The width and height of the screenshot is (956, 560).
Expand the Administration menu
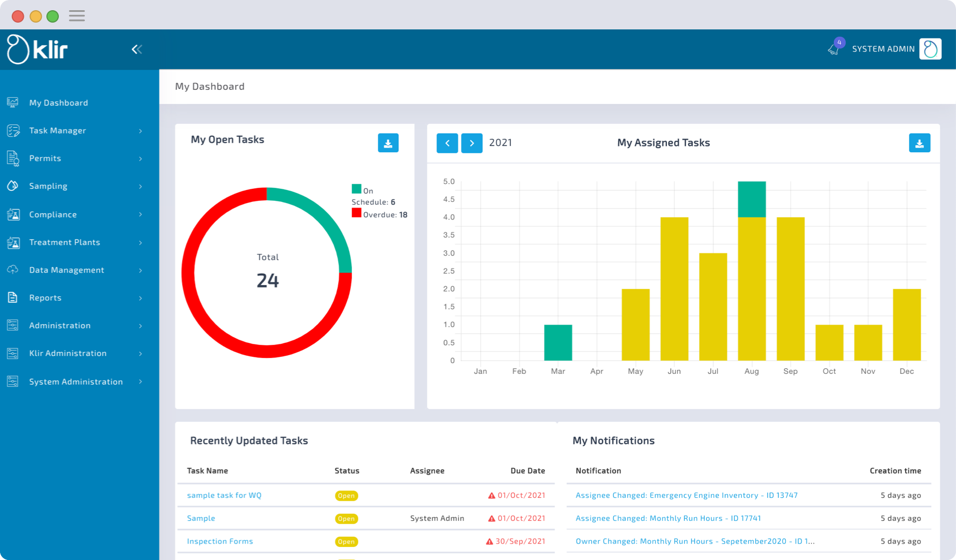[x=60, y=325]
